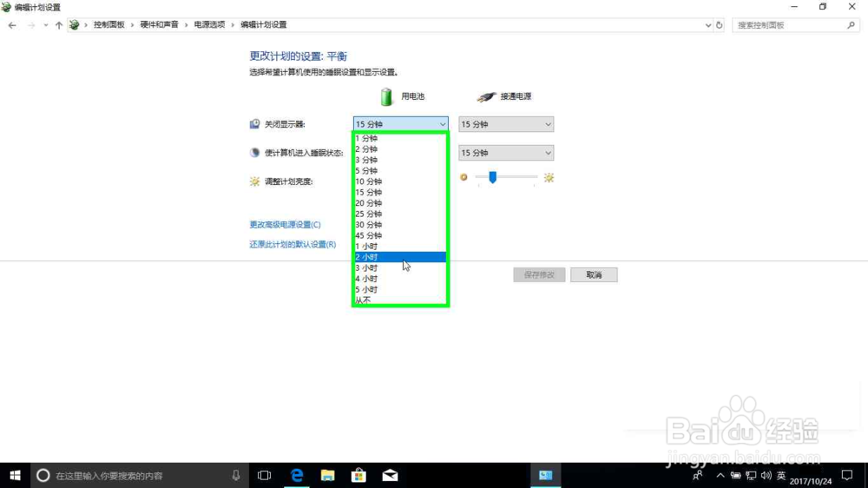
Task: Open 更改高级电源设置(C) link
Action: point(285,224)
